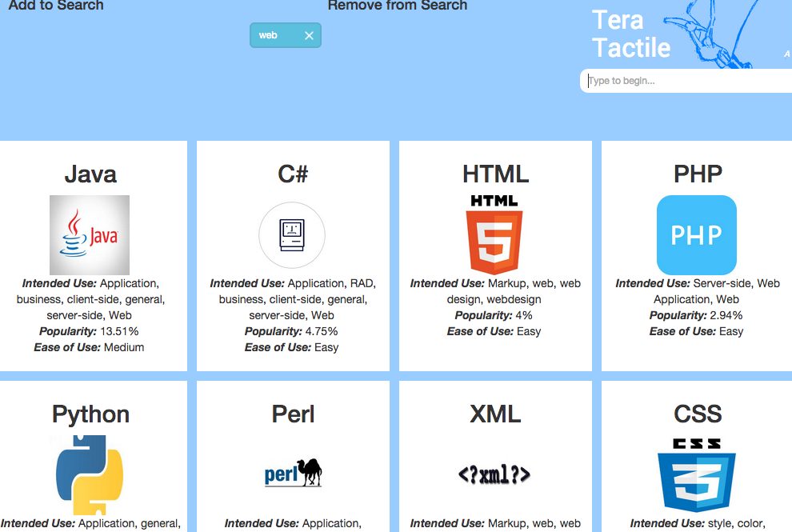The width and height of the screenshot is (792, 532).
Task: Click the 'Remove from Search' heading
Action: [x=398, y=6]
